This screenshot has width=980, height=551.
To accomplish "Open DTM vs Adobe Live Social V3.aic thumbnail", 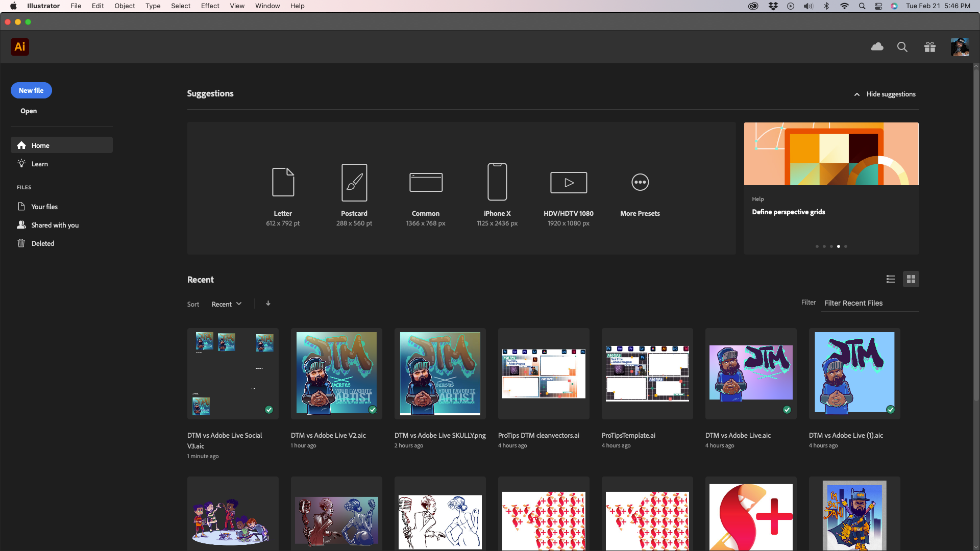I will [x=233, y=373].
